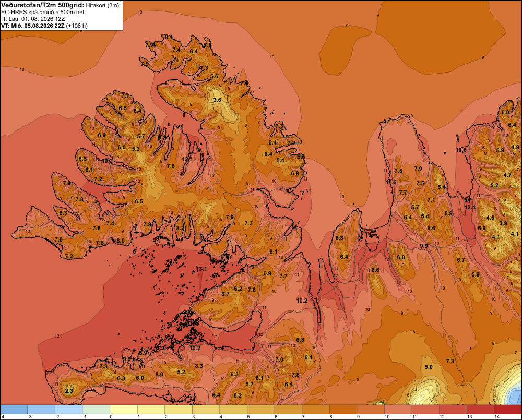Click the valid time 'VT: Mið. 05.08.2026 22Z'

32,26
